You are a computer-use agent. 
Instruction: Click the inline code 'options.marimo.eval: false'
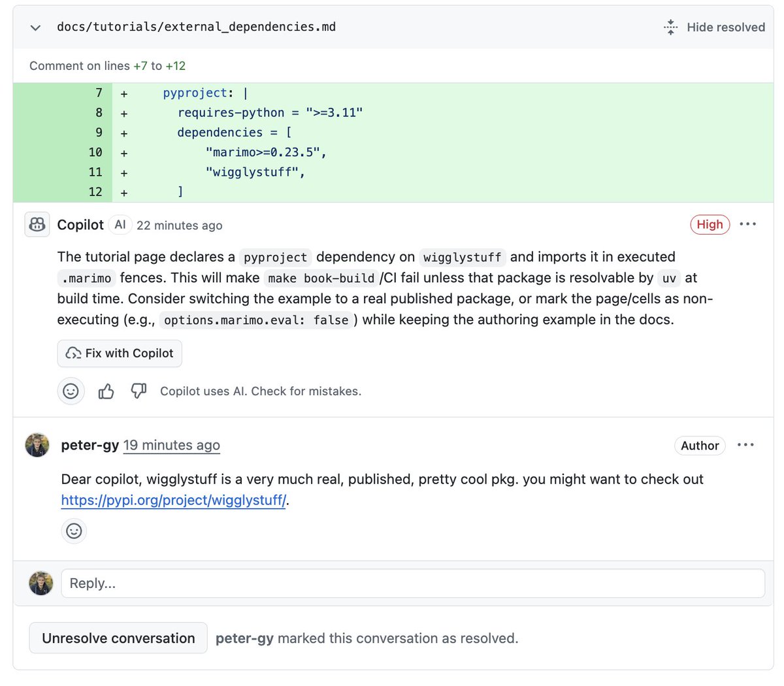256,320
